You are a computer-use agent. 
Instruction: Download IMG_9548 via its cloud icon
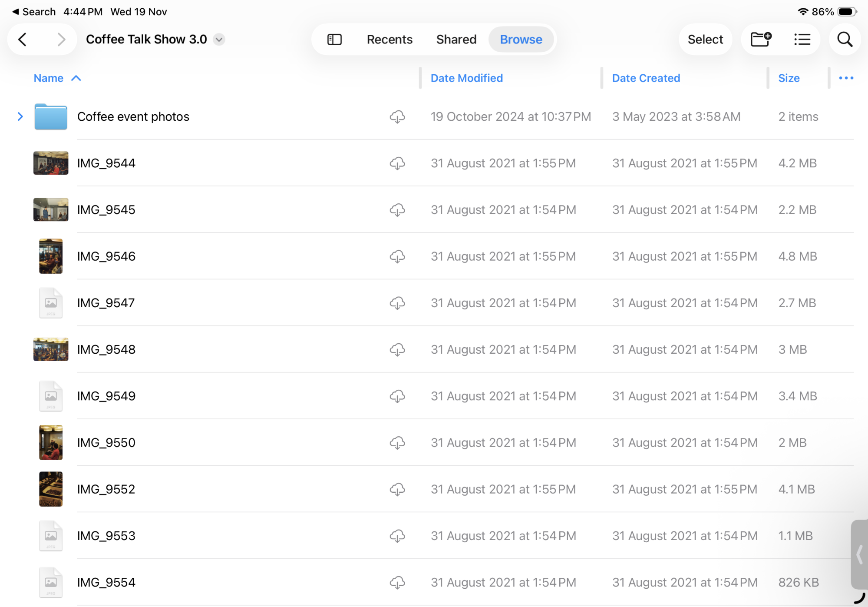coord(397,350)
